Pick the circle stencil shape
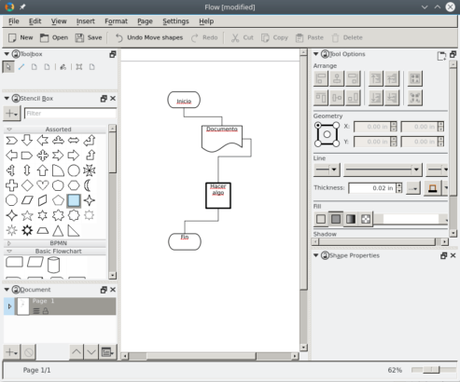The height and width of the screenshot is (382, 460). tap(73, 170)
